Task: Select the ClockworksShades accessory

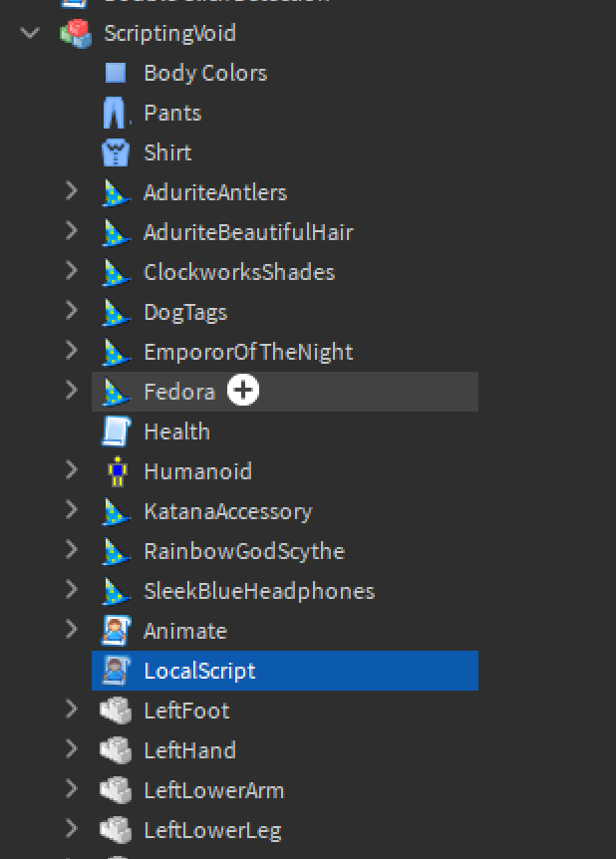Action: point(239,272)
